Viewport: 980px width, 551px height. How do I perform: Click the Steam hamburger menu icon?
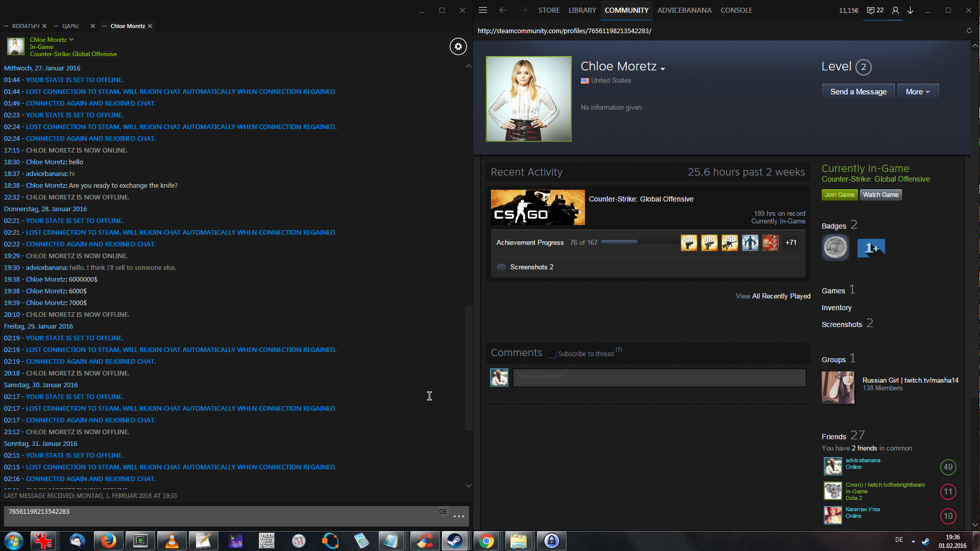pyautogui.click(x=483, y=10)
